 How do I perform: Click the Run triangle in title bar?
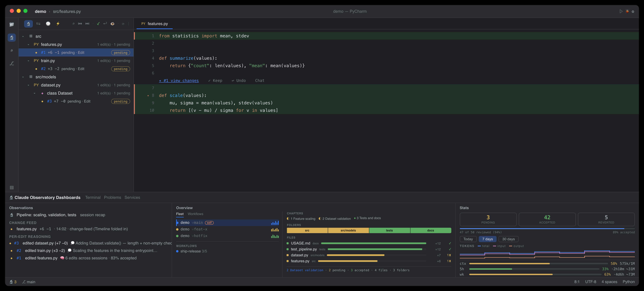(x=621, y=11)
